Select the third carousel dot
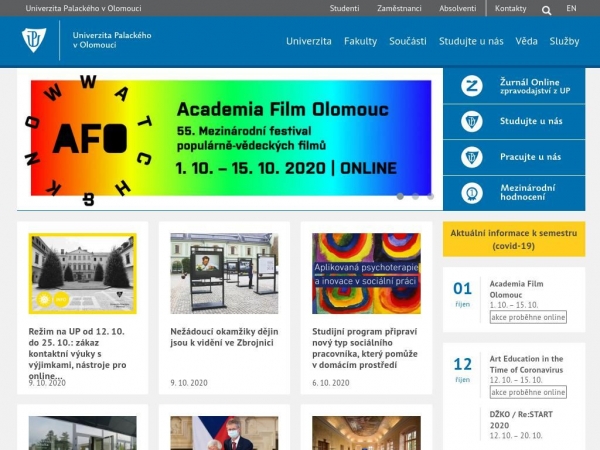This screenshot has width=600, height=450. click(x=431, y=196)
